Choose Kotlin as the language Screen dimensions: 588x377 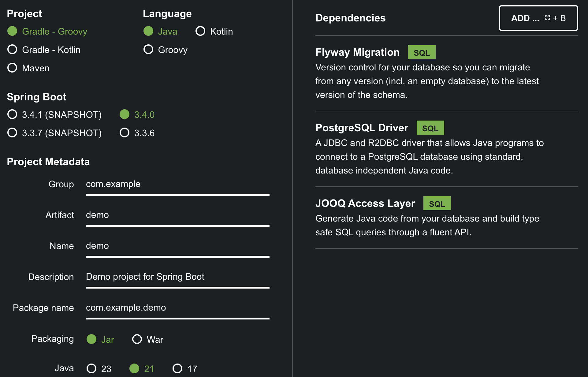(x=214, y=31)
